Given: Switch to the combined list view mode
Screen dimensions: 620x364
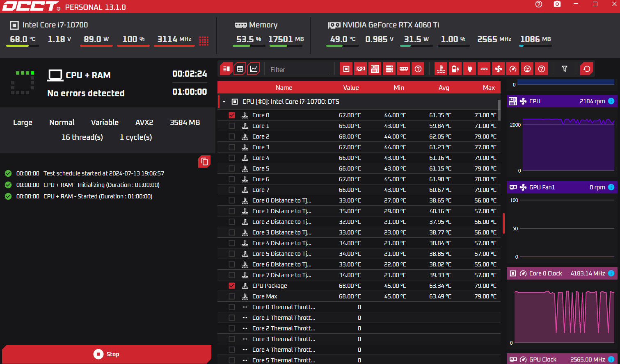Looking at the screenshot, I should click(x=226, y=69).
